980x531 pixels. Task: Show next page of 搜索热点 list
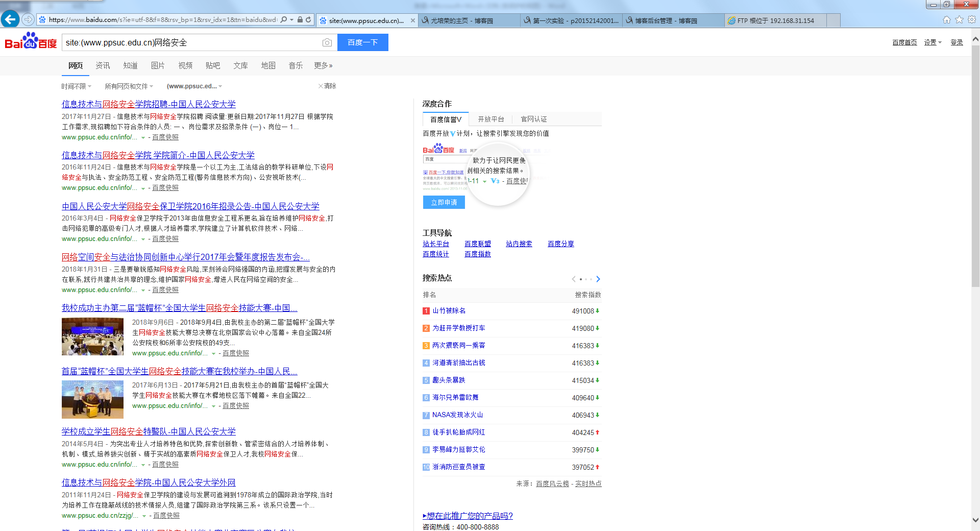pyautogui.click(x=598, y=279)
